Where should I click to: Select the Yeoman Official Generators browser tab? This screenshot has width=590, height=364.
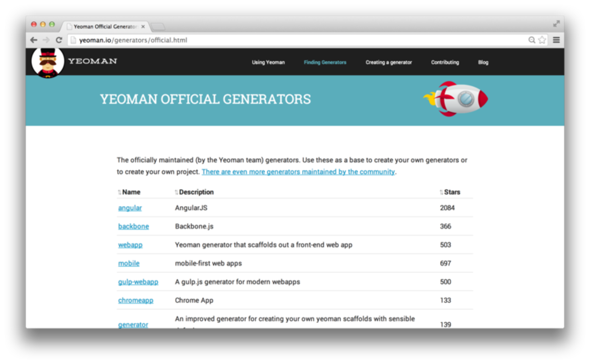point(105,27)
